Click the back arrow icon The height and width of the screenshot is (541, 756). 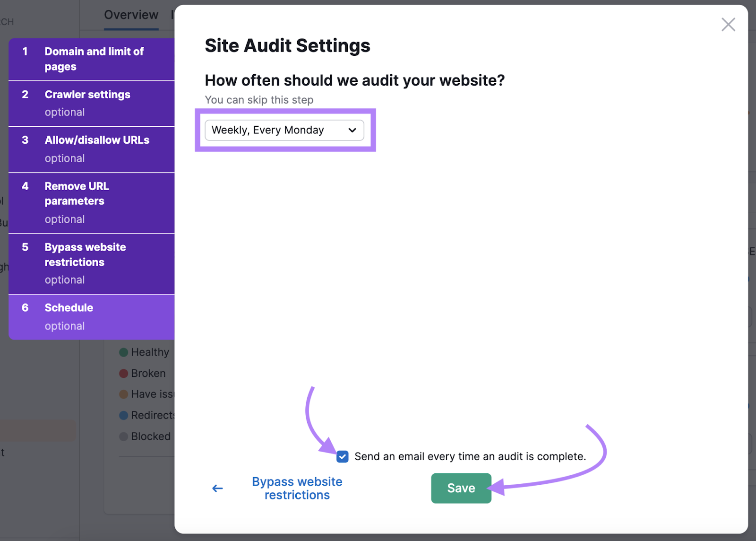pos(217,488)
